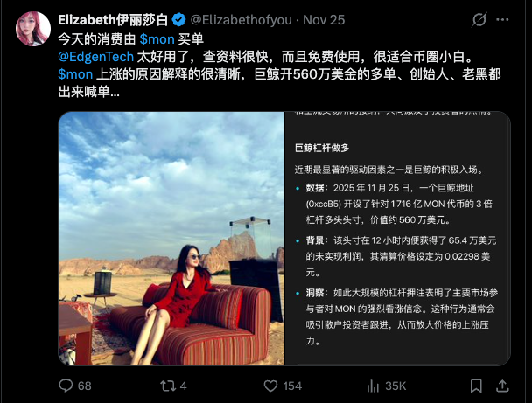Click the Grok slashed-circle icon
Viewport: 532px width, 403px height.
pos(479,19)
